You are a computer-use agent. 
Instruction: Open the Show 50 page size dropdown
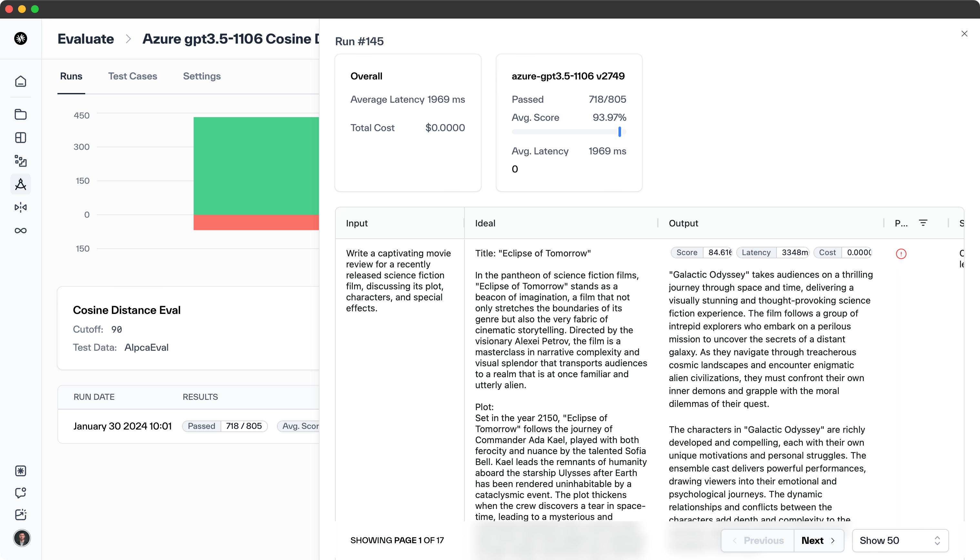[x=900, y=540]
